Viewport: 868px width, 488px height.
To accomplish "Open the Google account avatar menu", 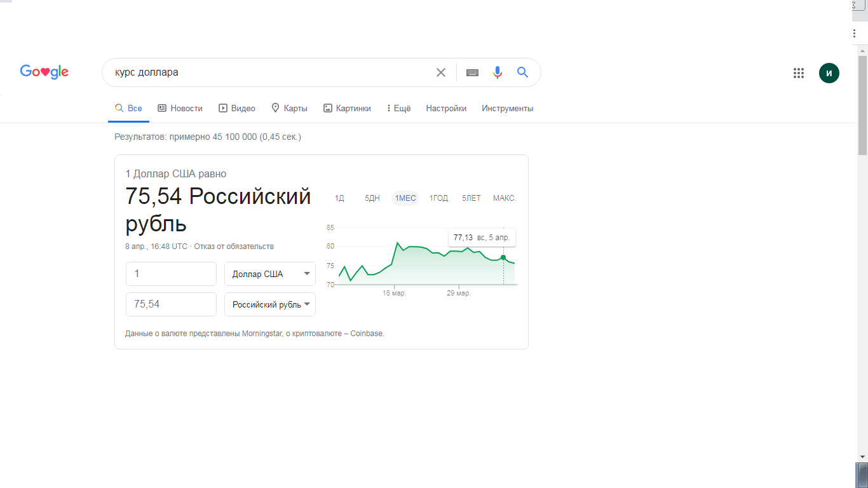I will click(829, 73).
